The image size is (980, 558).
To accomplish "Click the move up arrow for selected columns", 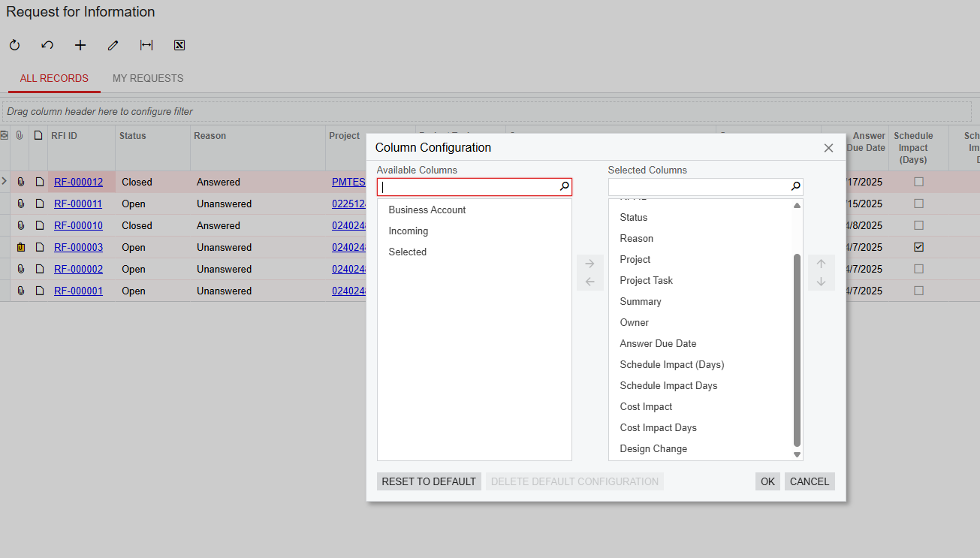I will pyautogui.click(x=821, y=264).
